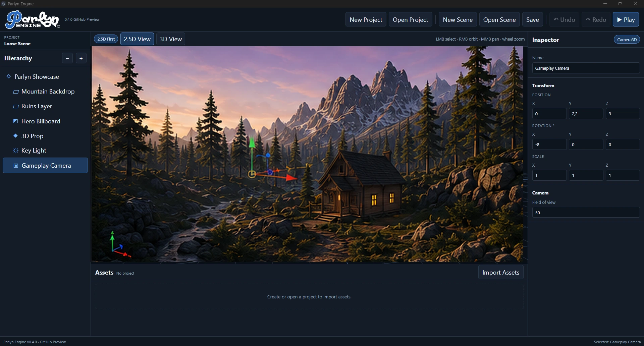Click the Position Z input field
This screenshot has height=346, width=644.
pyautogui.click(x=623, y=114)
